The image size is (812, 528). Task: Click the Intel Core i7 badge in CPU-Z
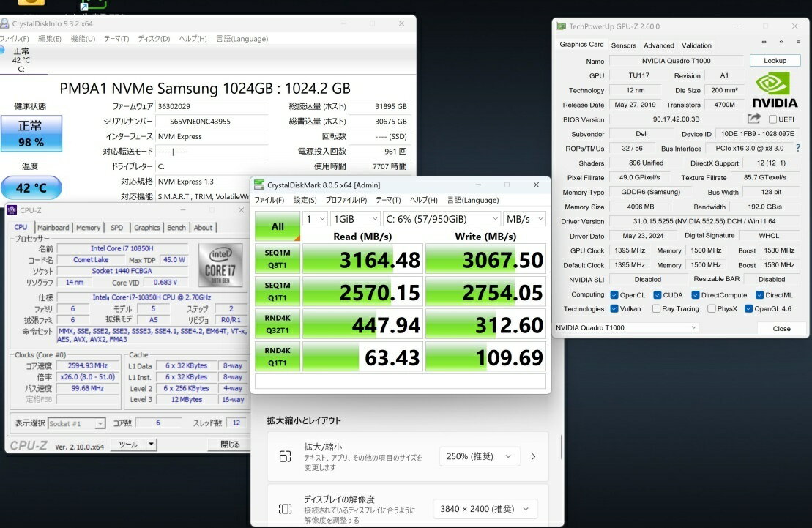tap(220, 265)
